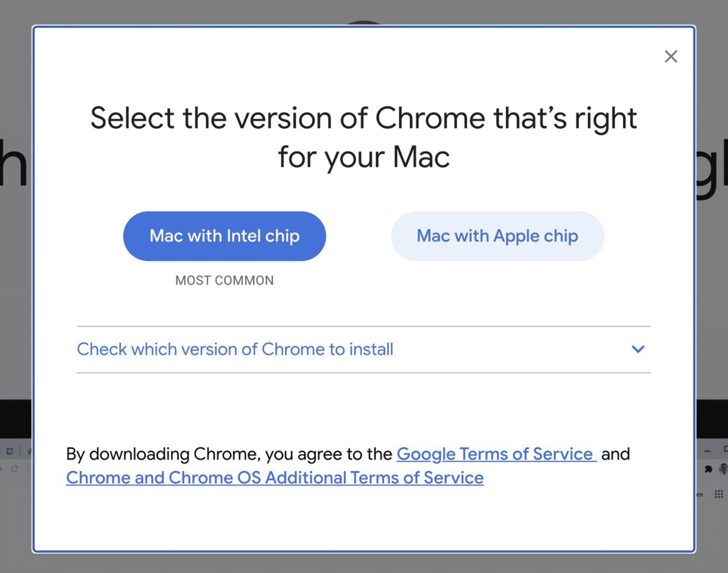Close the Chrome version dialog
This screenshot has height=573, width=728.
coord(671,56)
